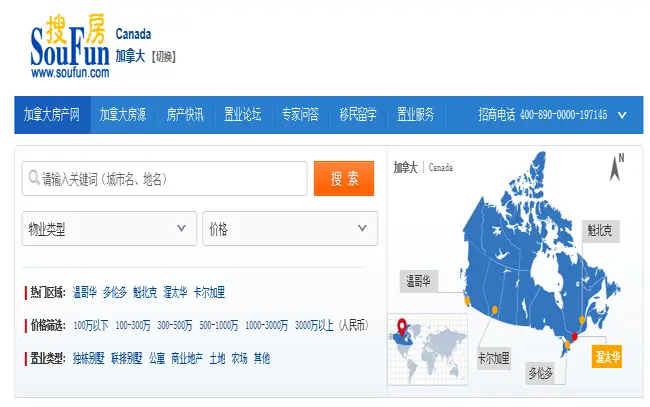Viewport: 650px width, 407px height.
Task: Choose property type 土地
Action: [x=217, y=359]
